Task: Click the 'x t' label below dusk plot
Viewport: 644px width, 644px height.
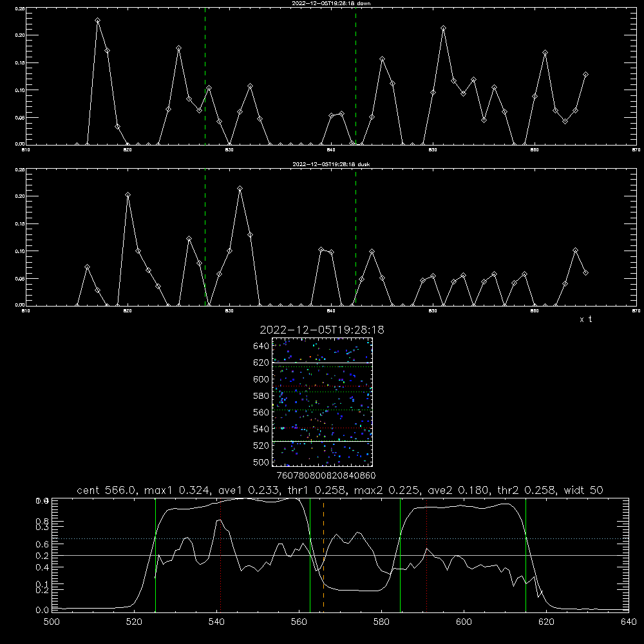Action: point(585,319)
